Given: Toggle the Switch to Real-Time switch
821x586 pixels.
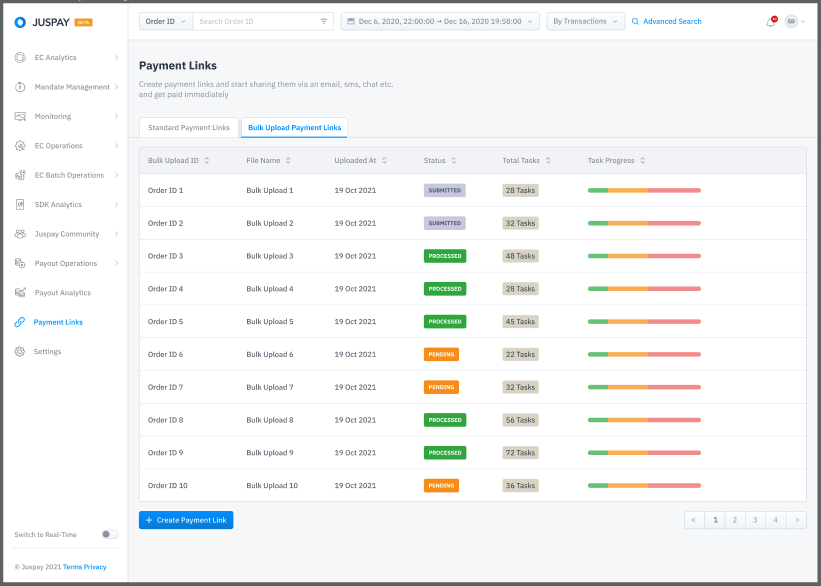Looking at the screenshot, I should click(110, 534).
